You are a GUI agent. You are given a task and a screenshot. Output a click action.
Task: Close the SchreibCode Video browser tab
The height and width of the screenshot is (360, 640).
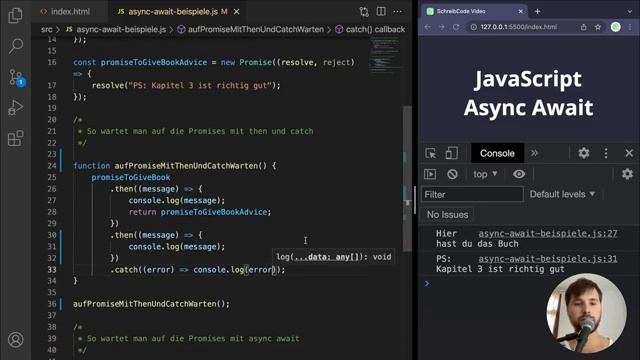pyautogui.click(x=520, y=11)
